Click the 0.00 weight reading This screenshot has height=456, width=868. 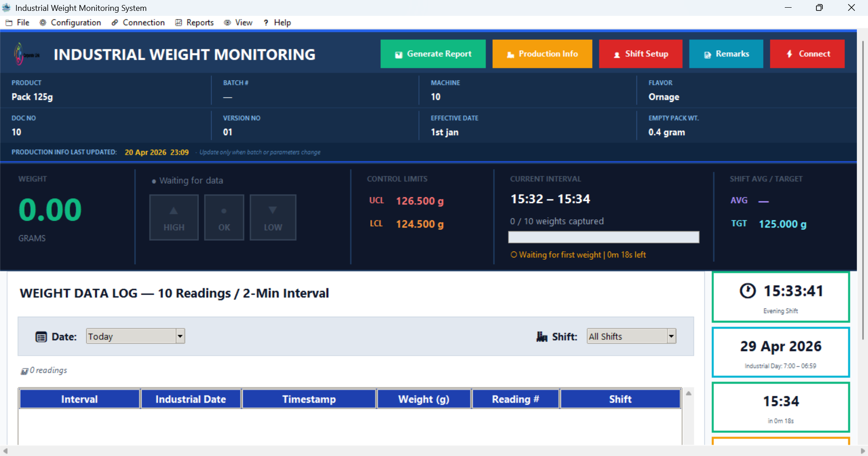(x=50, y=210)
